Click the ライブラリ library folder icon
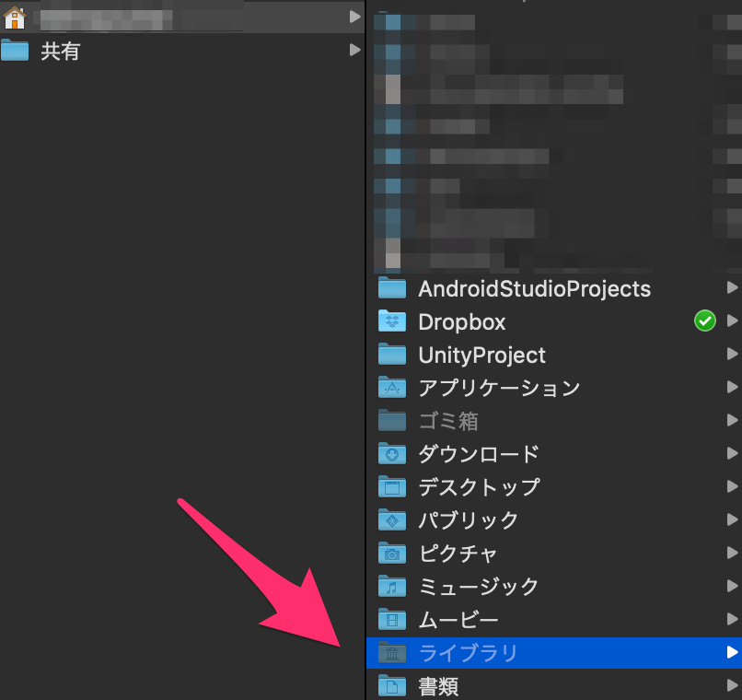 [392, 652]
